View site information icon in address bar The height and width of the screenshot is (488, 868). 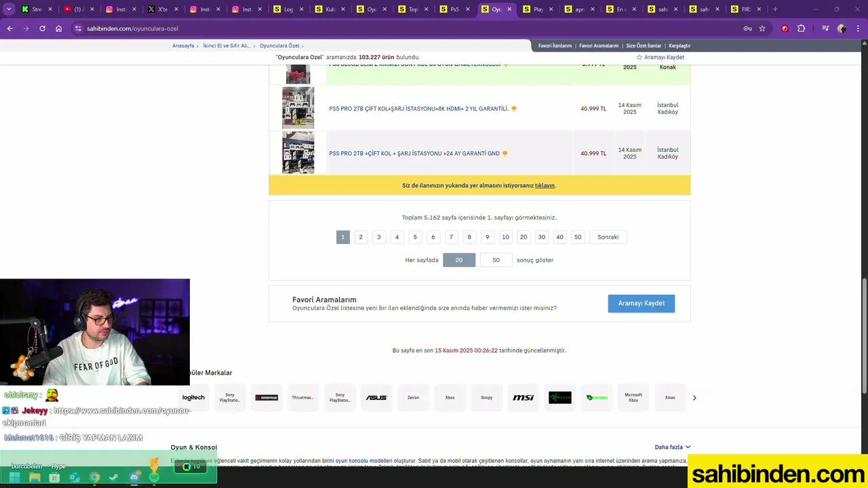[78, 28]
